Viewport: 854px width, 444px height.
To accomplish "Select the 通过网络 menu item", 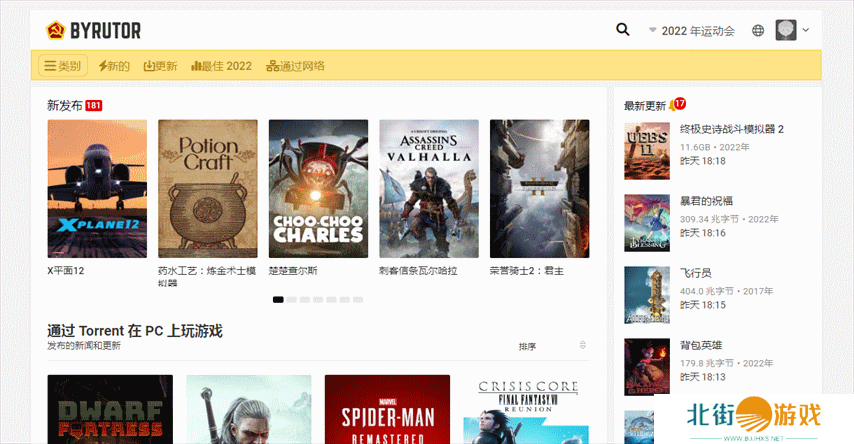I will [x=295, y=66].
